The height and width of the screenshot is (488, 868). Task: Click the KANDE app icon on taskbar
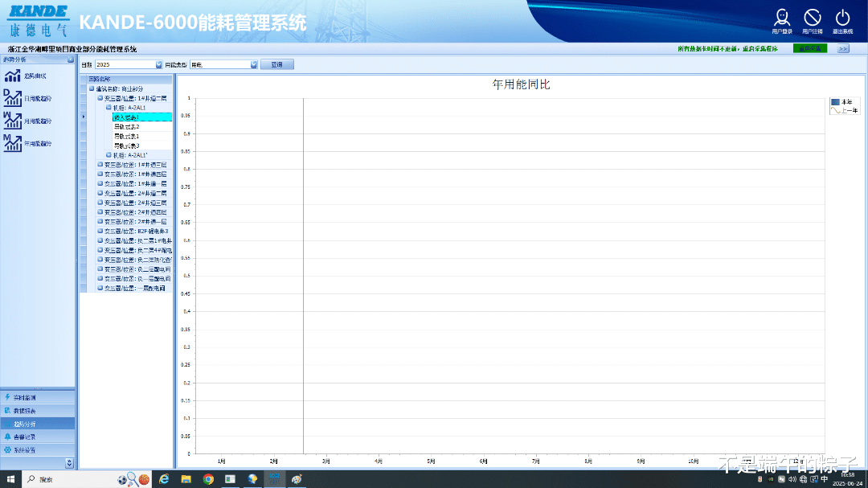275,479
